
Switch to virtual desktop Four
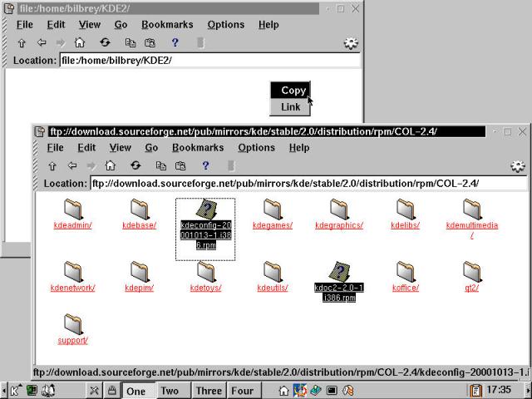pos(244,391)
